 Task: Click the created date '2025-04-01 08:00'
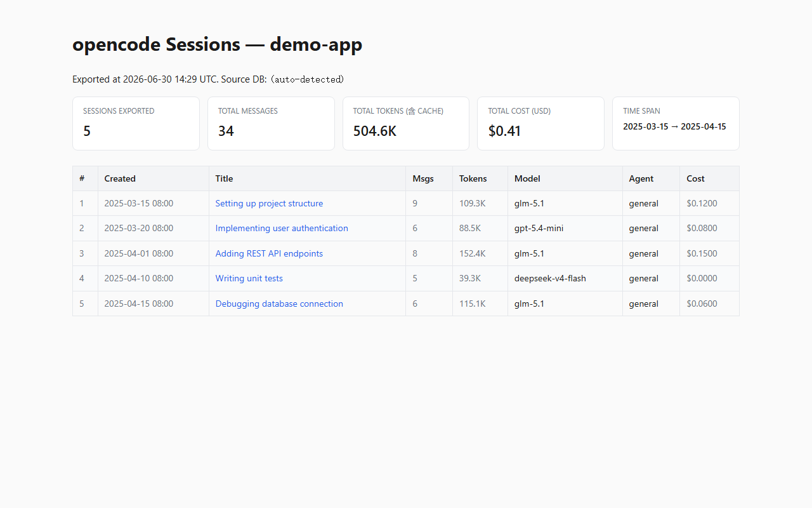pos(139,253)
